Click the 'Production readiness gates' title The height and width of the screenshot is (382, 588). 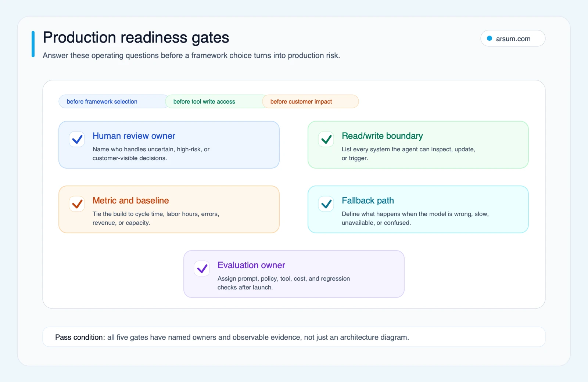(136, 37)
